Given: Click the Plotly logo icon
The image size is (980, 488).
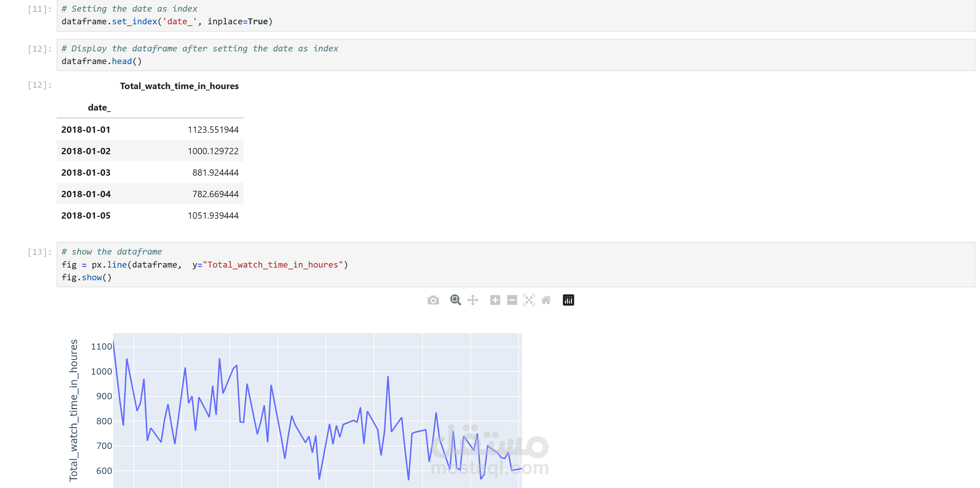Looking at the screenshot, I should click(x=567, y=300).
